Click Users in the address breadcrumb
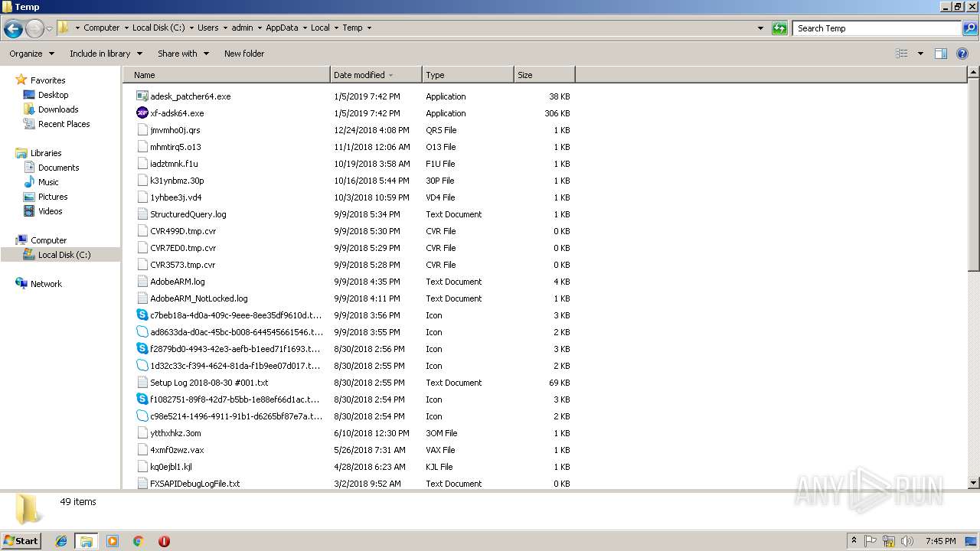Image resolution: width=980 pixels, height=551 pixels. (207, 28)
